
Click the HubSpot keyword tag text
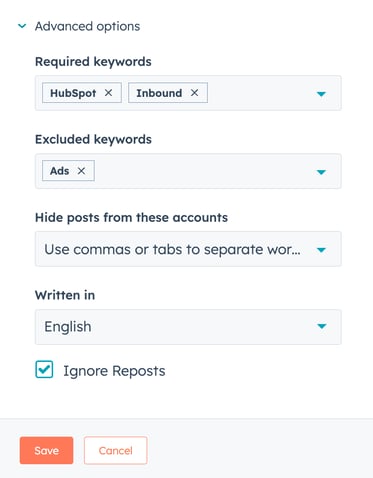coord(73,93)
